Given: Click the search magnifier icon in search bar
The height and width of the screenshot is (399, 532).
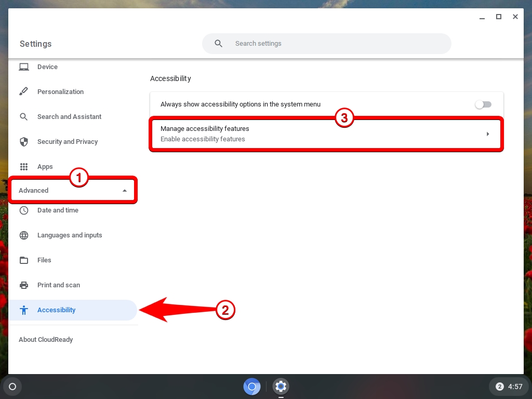Looking at the screenshot, I should coord(219,44).
